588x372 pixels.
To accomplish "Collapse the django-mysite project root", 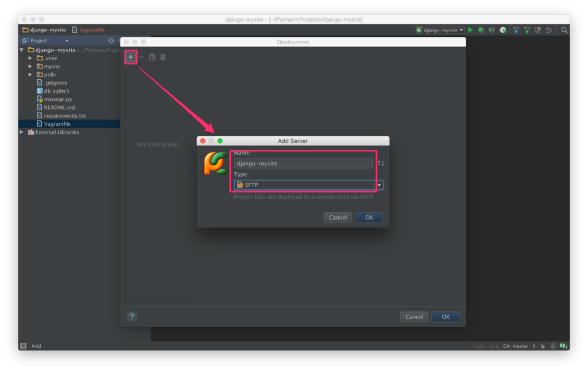I will coord(22,50).
